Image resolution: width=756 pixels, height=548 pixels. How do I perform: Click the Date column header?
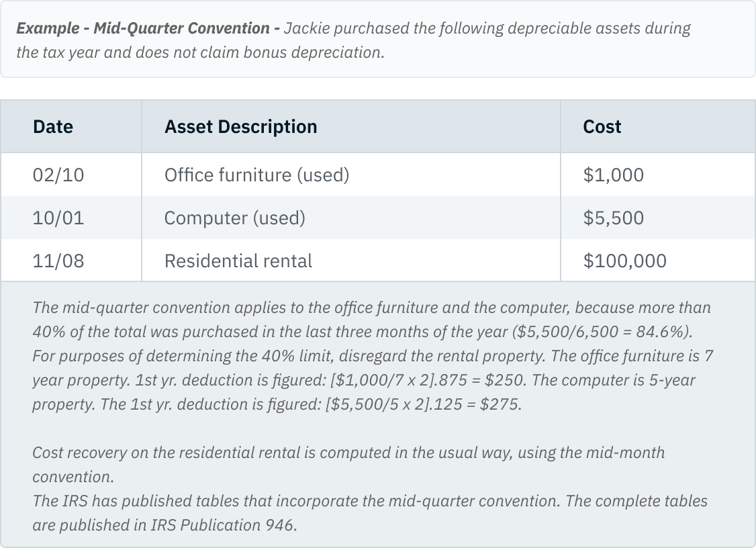pos(53,126)
